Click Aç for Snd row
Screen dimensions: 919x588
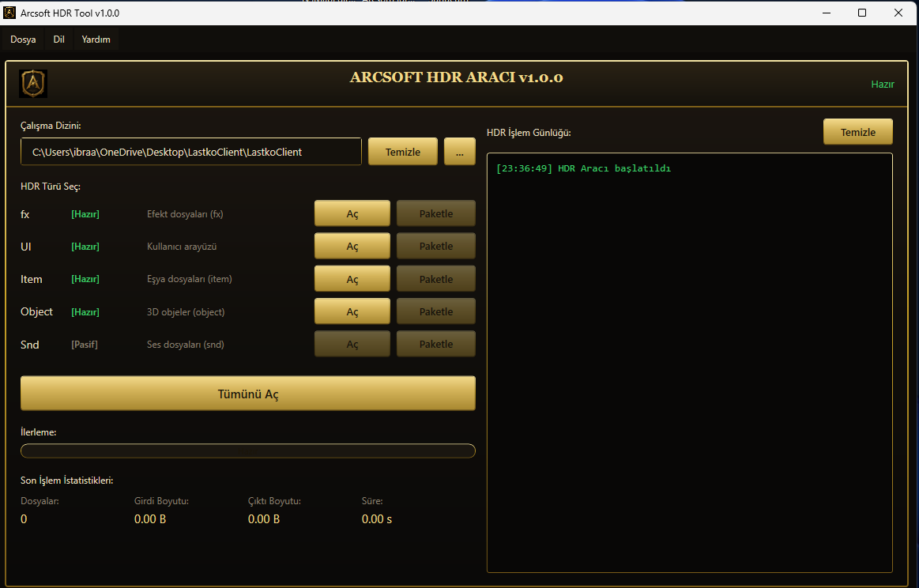pyautogui.click(x=352, y=344)
